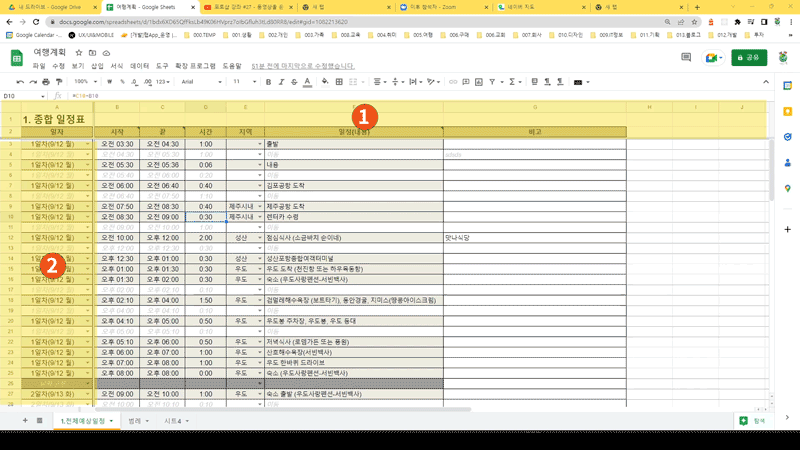Toggle italic formatting
The width and height of the screenshot is (800, 450).
[x=281, y=82]
